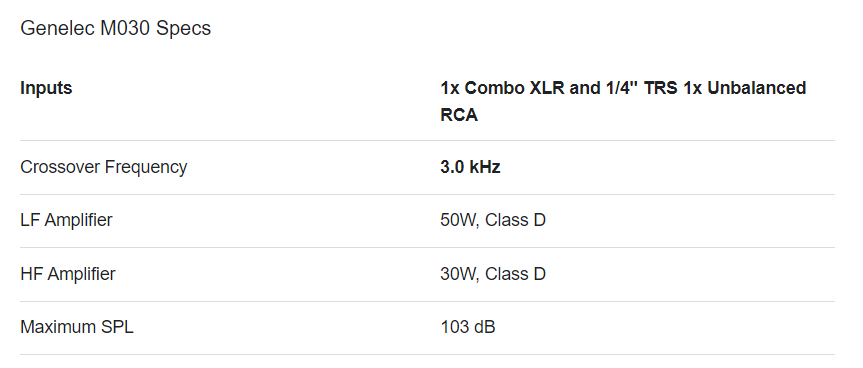Click the word Specs in the title
Image resolution: width=863 pixels, height=368 pixels.
tap(183, 29)
